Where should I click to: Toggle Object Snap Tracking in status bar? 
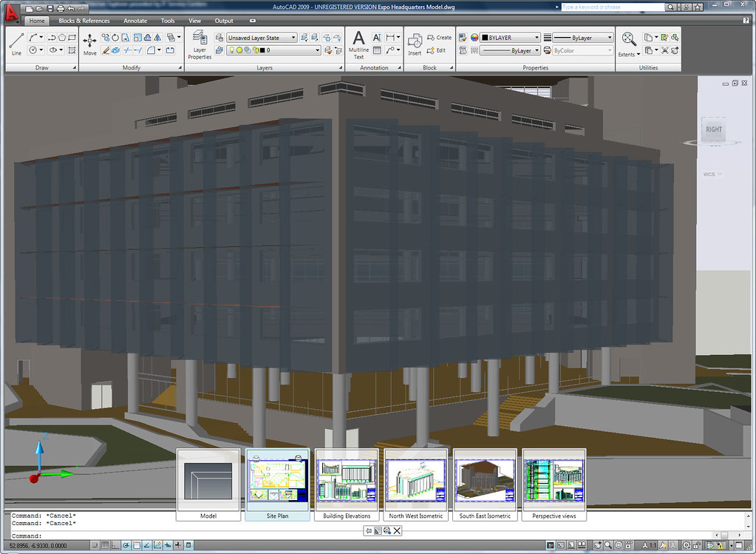click(146, 546)
